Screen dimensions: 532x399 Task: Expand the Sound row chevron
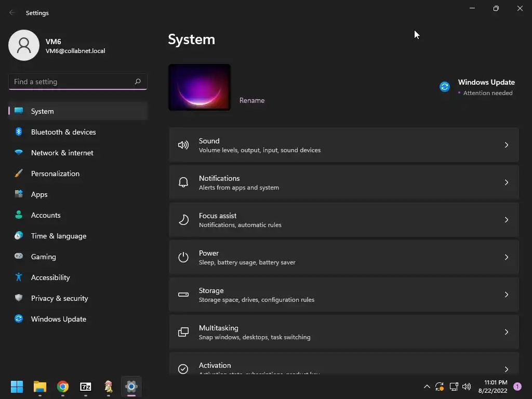click(506, 145)
